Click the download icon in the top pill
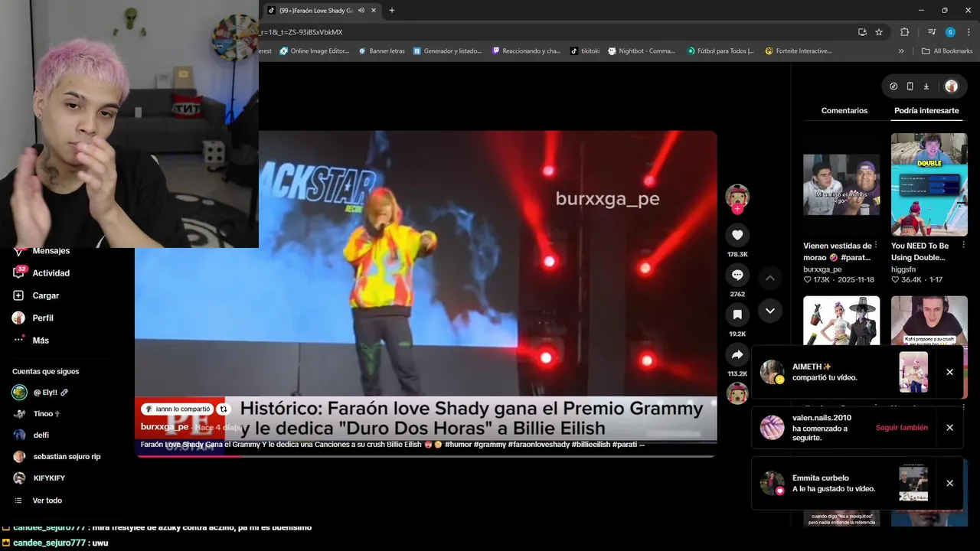This screenshot has width=980, height=551. [926, 86]
